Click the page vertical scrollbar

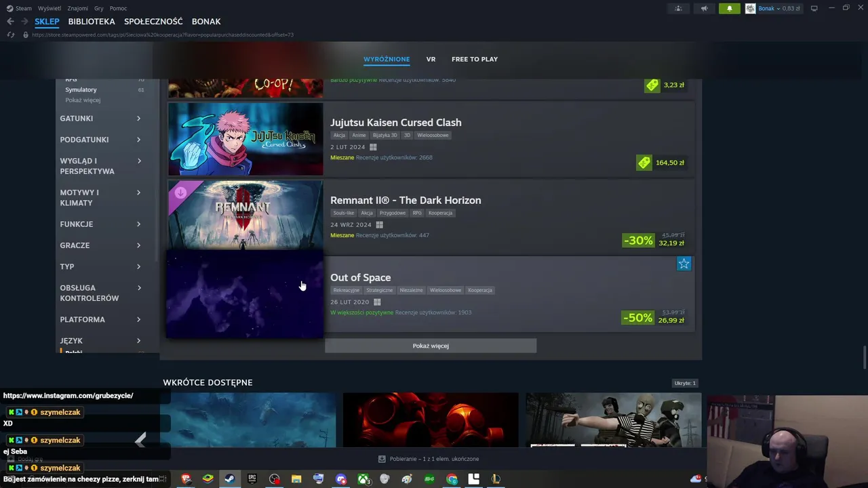[865, 357]
